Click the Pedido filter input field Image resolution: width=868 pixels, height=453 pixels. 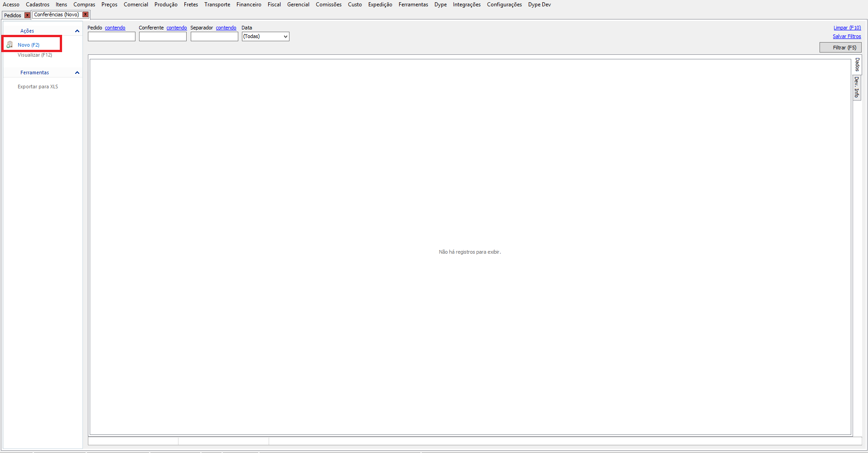111,36
